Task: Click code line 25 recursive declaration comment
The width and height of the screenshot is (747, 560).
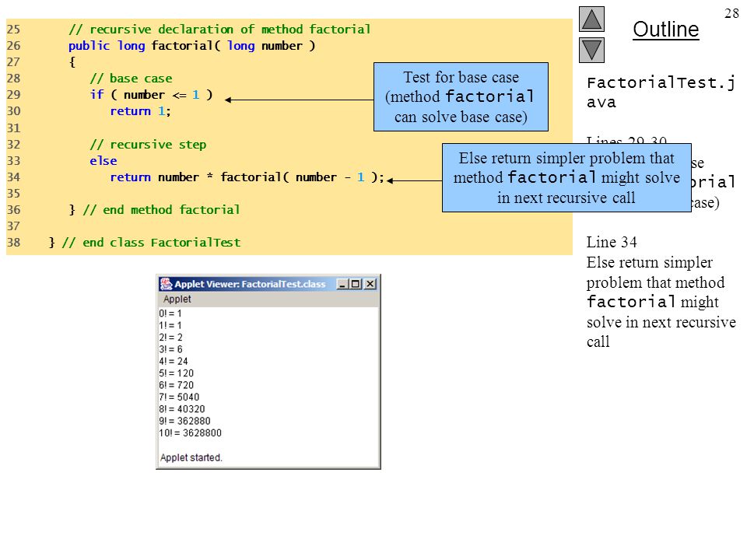Action: (x=219, y=29)
